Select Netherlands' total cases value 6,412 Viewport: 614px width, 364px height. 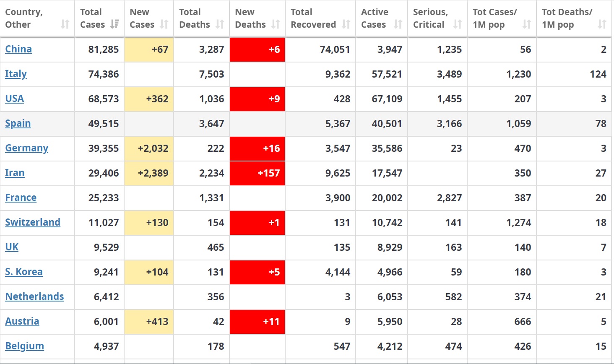pos(107,297)
